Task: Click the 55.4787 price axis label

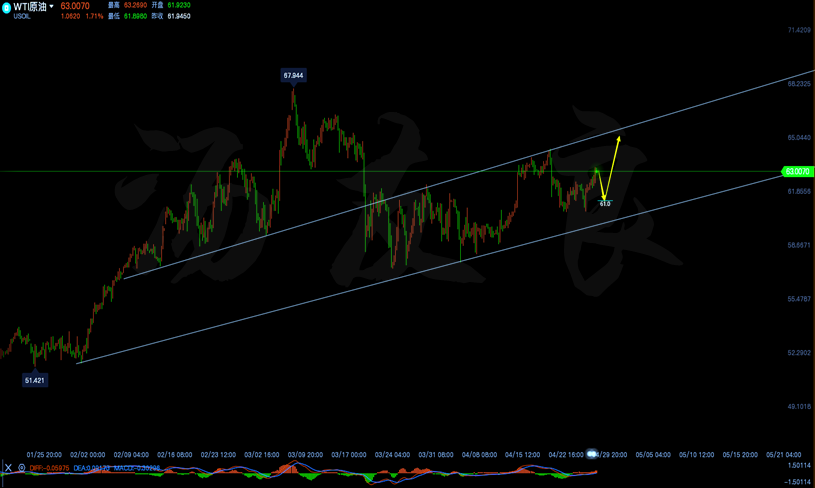Action: [x=799, y=299]
